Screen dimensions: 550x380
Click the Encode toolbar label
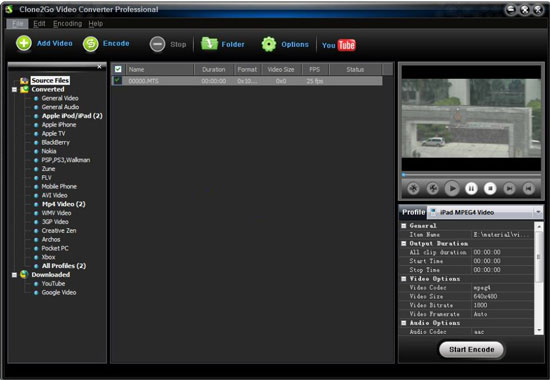point(116,44)
